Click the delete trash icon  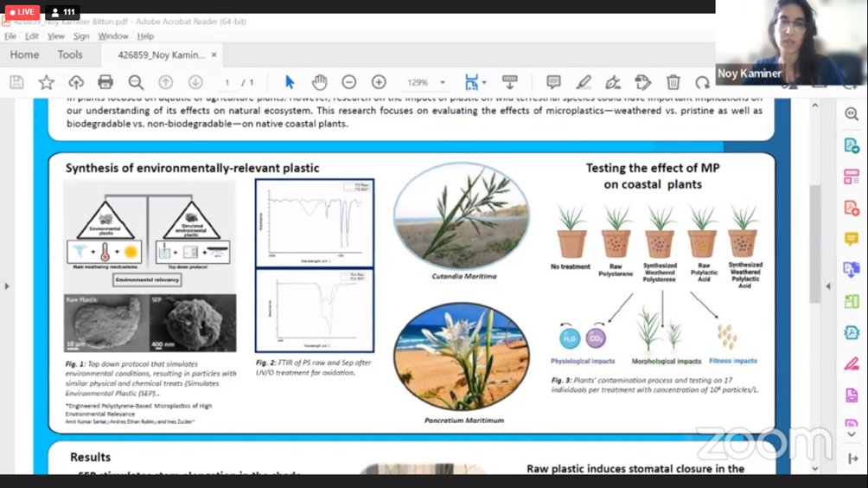click(x=673, y=82)
